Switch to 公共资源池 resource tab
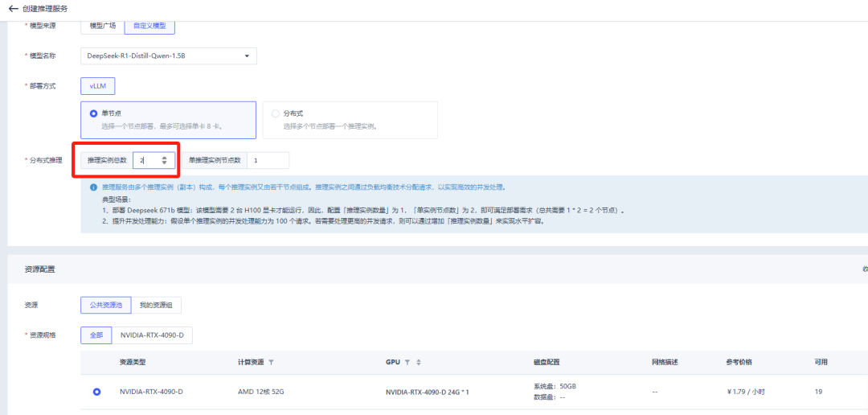Screen dimensions: 868x415 click(x=106, y=305)
